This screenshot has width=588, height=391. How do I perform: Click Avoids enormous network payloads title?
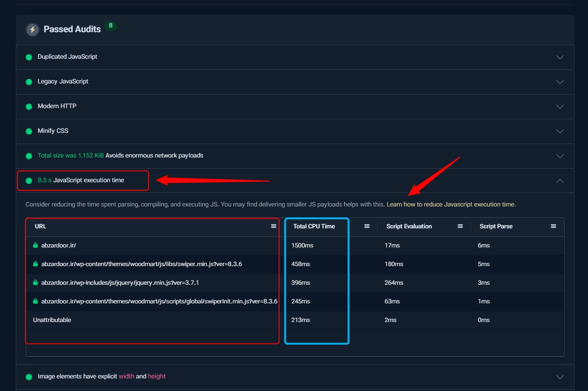pos(154,155)
